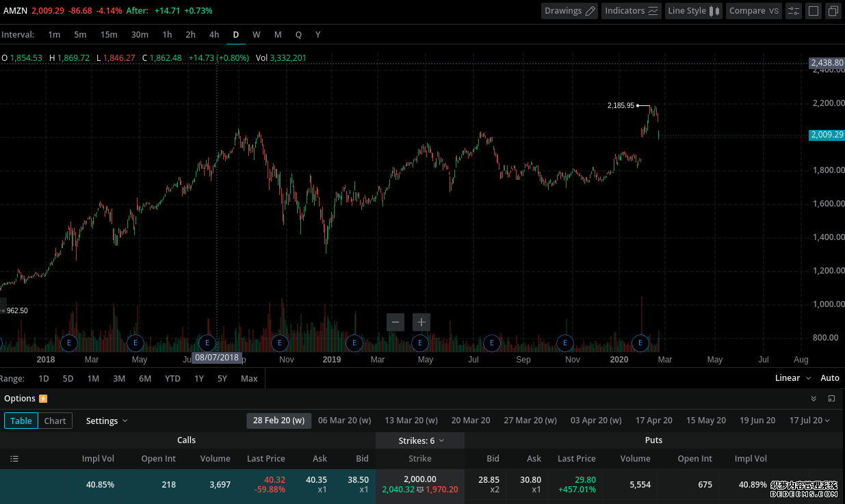Click scale icon beside strike 2,040.32
Image resolution: width=845 pixels, height=504 pixels.
pyautogui.click(x=420, y=490)
